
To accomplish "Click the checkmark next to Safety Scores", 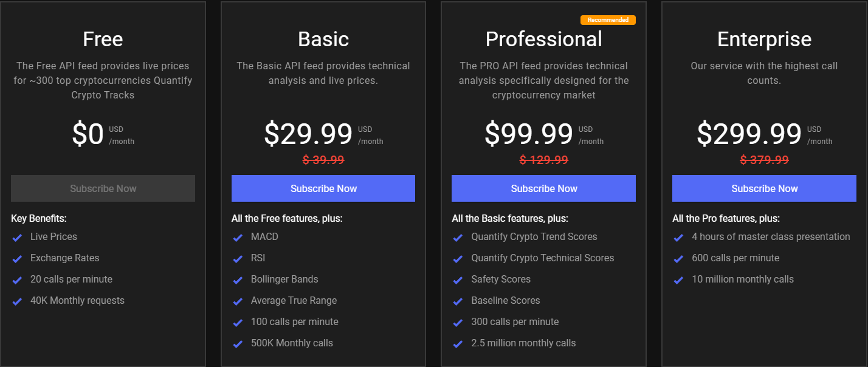I will click(x=458, y=280).
